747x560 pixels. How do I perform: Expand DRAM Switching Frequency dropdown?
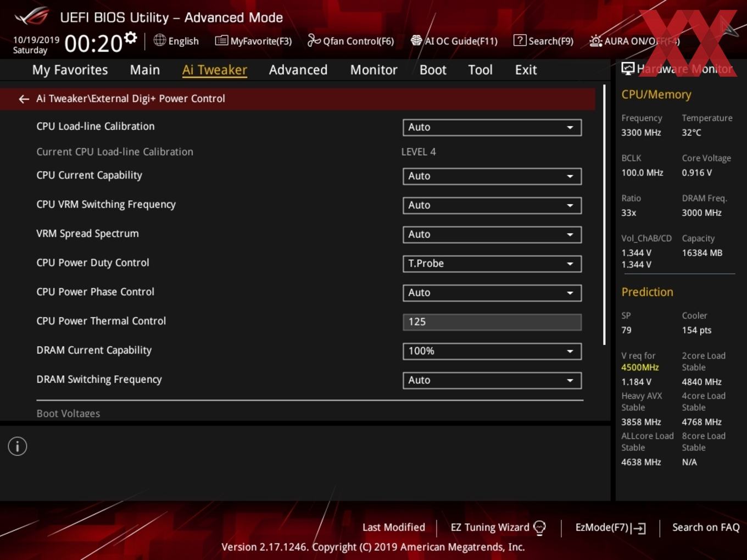click(492, 380)
